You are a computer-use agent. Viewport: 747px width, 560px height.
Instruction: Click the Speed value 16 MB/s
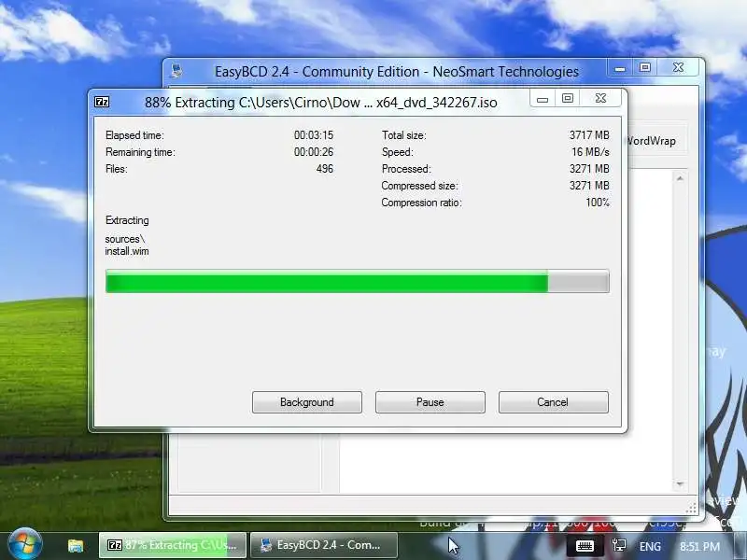click(590, 152)
